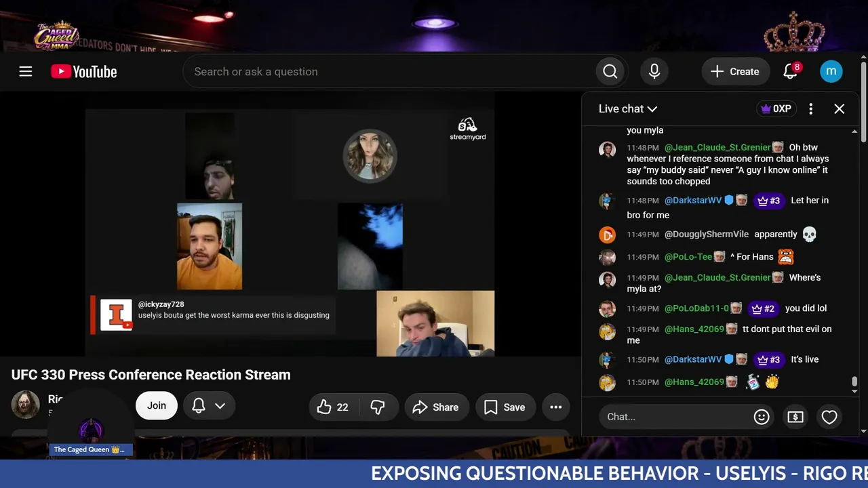The image size is (868, 488).
Task: Click PoLoDab11-0's chat avatar
Action: pos(607,309)
